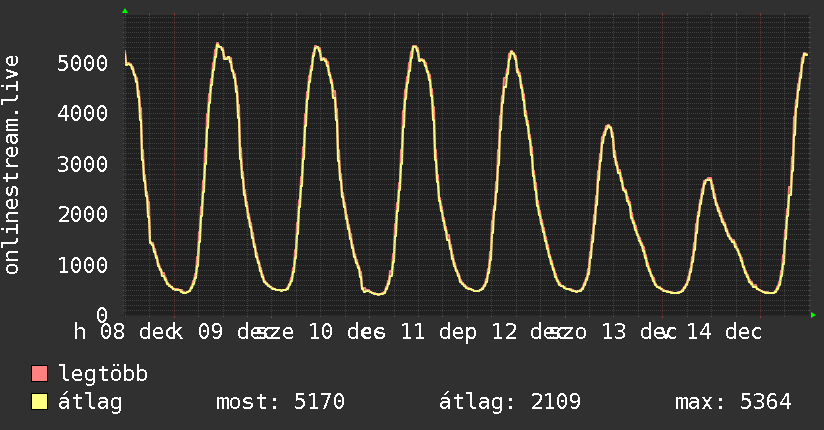Screen dimensions: 824x430
Task: Click the green arrow atop the y-axis
Action: (x=125, y=11)
